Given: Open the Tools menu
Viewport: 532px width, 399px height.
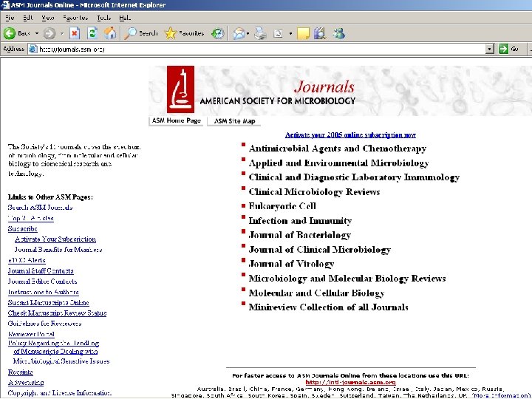Looking at the screenshot, I should pyautogui.click(x=104, y=18).
